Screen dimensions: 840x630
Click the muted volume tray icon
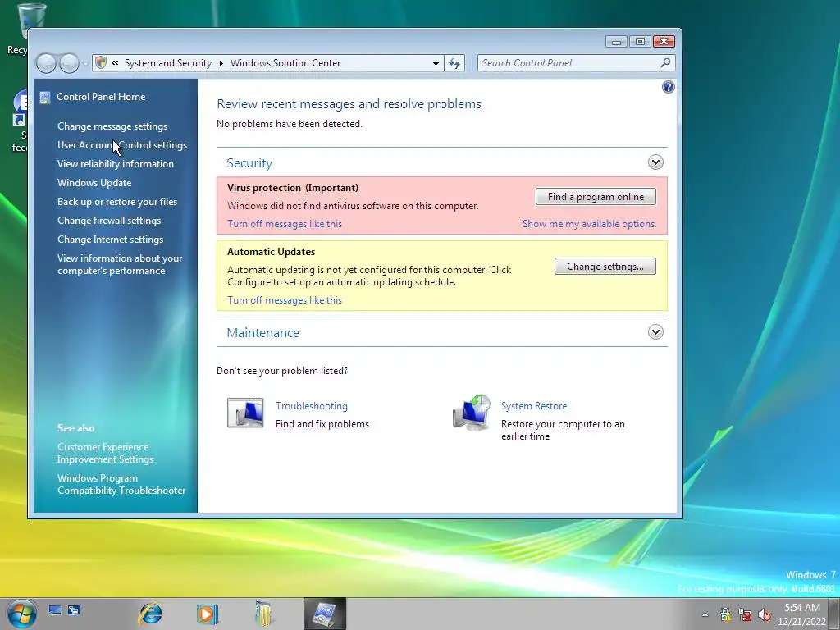point(765,614)
